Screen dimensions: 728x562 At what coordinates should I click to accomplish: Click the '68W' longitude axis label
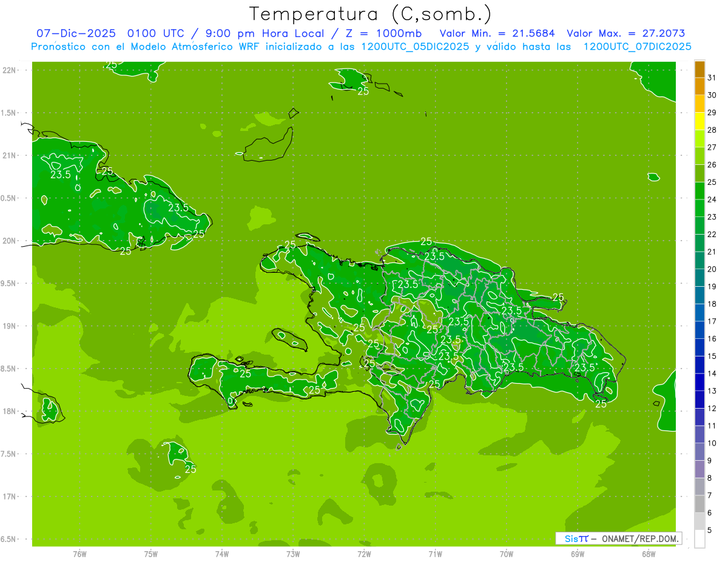[649, 554]
